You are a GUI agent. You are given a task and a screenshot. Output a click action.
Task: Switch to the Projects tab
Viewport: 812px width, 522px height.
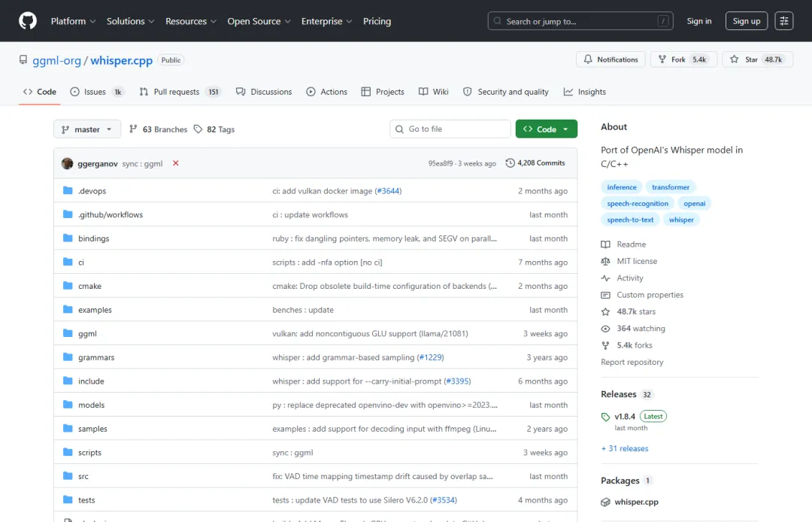[x=383, y=92]
